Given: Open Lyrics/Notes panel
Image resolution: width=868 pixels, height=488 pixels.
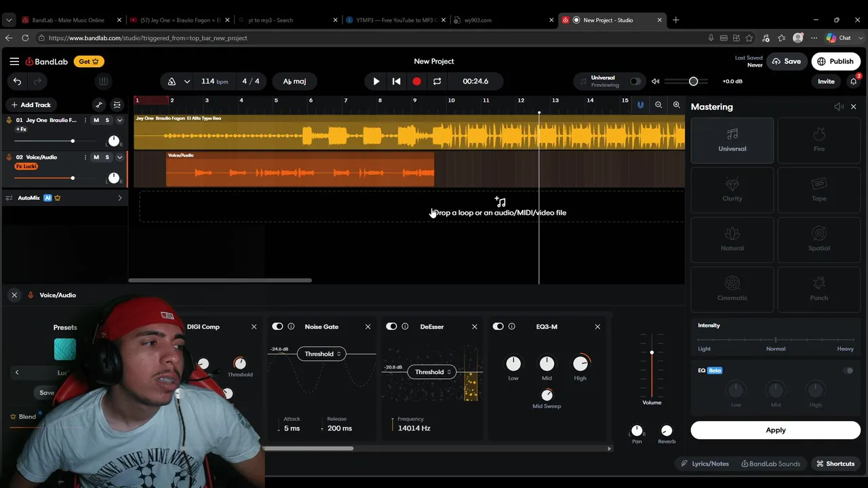Looking at the screenshot, I should click(x=705, y=464).
